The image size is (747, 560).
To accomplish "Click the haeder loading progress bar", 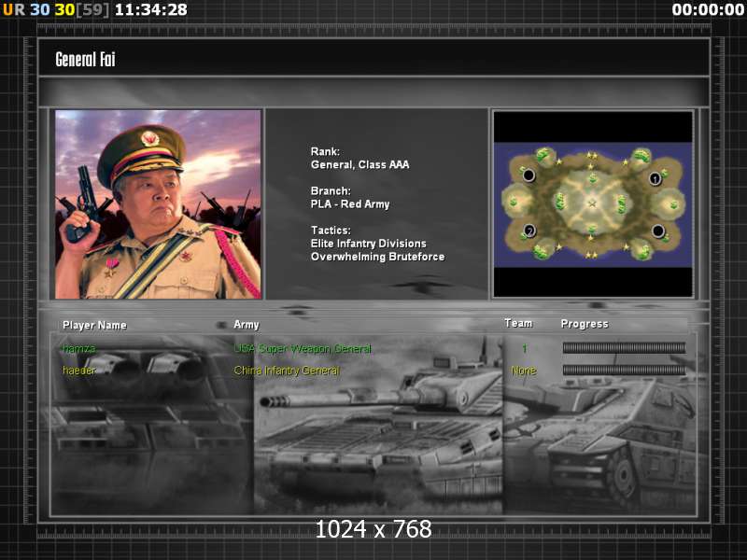I will tap(624, 370).
